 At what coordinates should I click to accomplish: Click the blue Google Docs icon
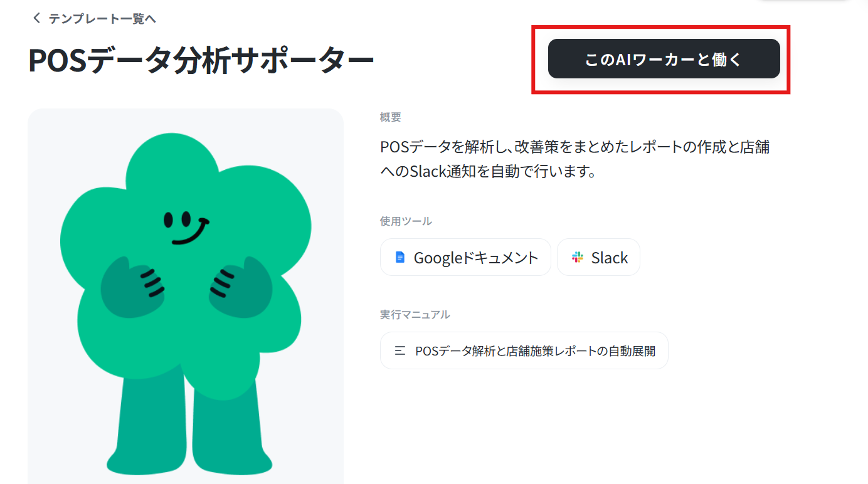coord(400,257)
